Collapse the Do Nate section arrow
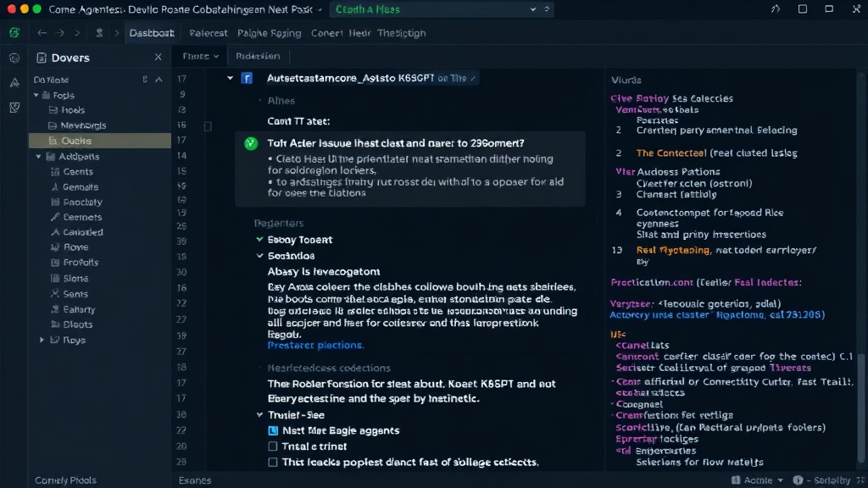Image resolution: width=868 pixels, height=488 pixels. 159,80
